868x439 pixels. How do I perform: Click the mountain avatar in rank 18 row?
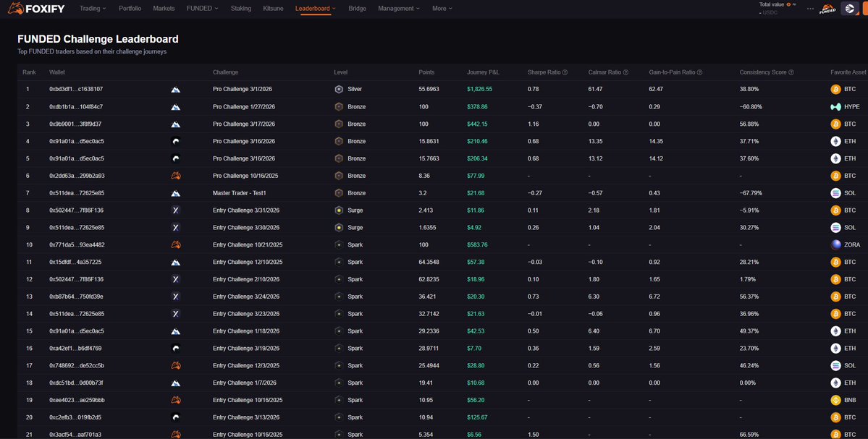pyautogui.click(x=175, y=383)
